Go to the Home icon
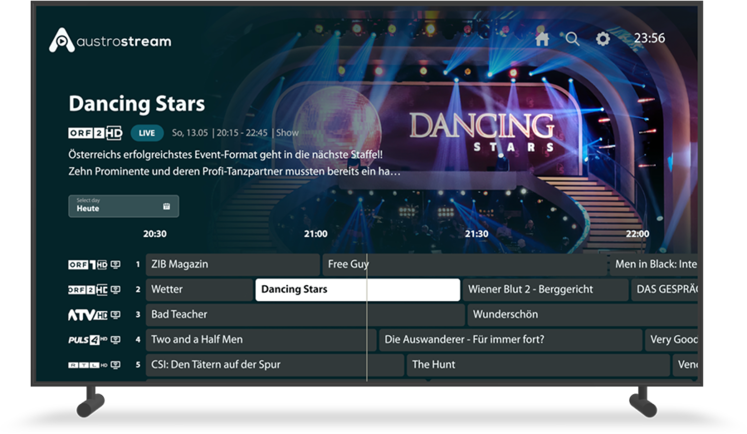 (542, 39)
